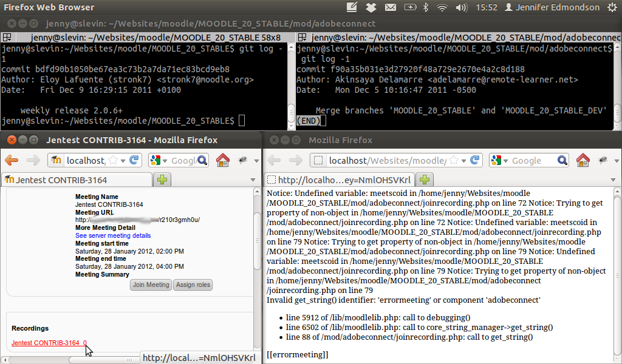Image resolution: width=622 pixels, height=364 pixels.
Task: Go to home page in right Firefox window
Action: tap(583, 160)
